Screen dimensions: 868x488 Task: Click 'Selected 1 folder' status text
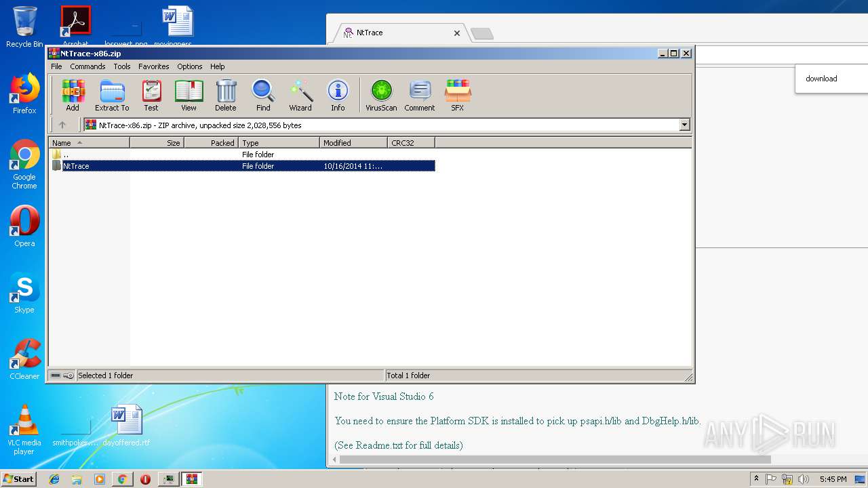[x=105, y=375]
